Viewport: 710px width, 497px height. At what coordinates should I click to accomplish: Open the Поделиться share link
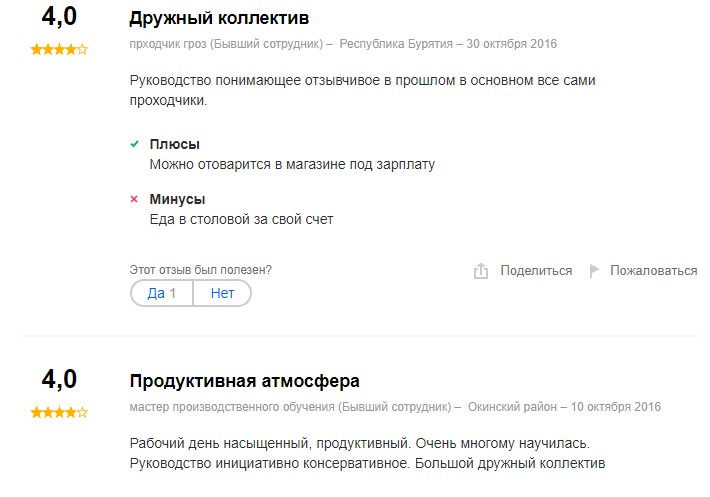point(536,271)
